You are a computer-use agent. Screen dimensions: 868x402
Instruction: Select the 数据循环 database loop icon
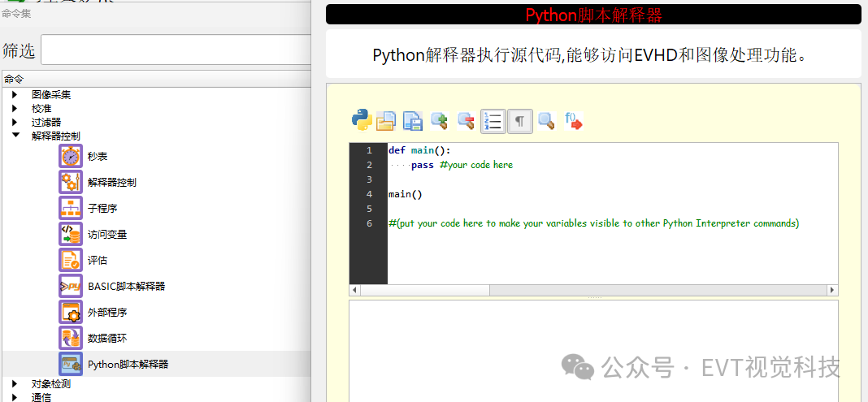(71, 338)
